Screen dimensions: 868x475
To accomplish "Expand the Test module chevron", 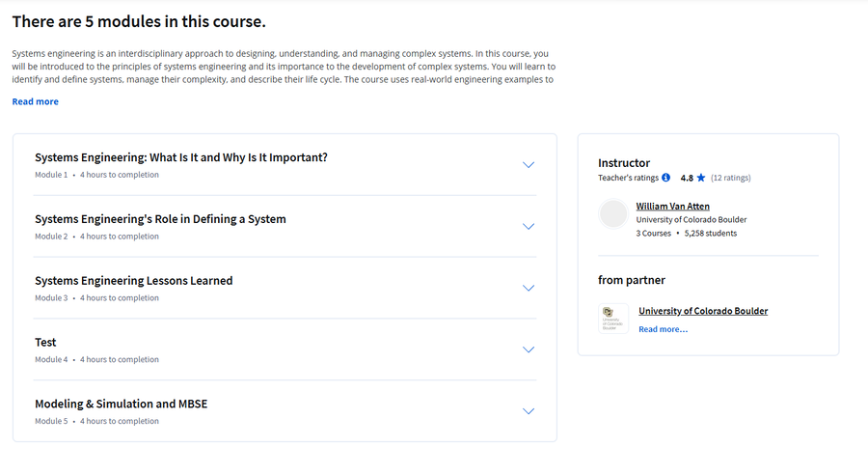I will tap(529, 349).
